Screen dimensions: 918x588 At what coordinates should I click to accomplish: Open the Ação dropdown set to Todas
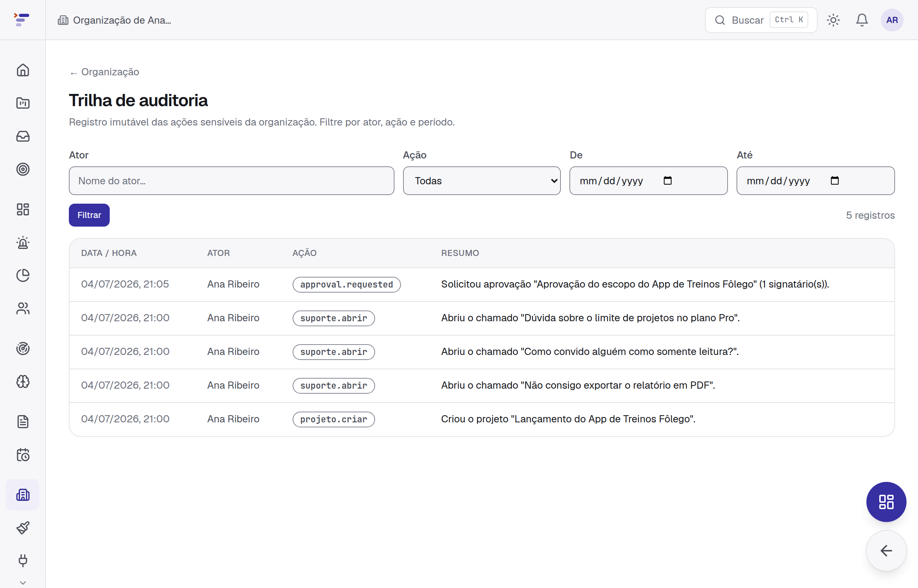pyautogui.click(x=482, y=181)
